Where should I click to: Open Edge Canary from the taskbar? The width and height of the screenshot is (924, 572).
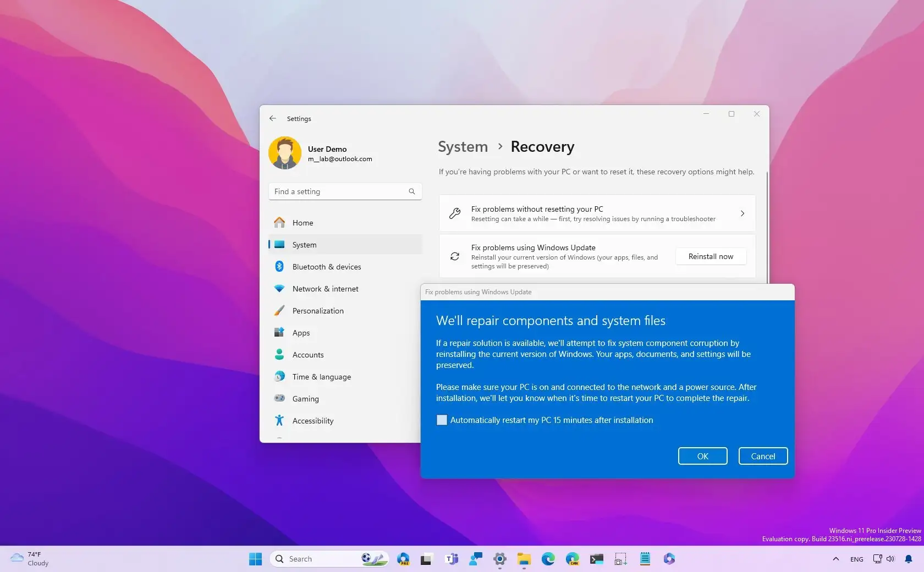coord(572,559)
